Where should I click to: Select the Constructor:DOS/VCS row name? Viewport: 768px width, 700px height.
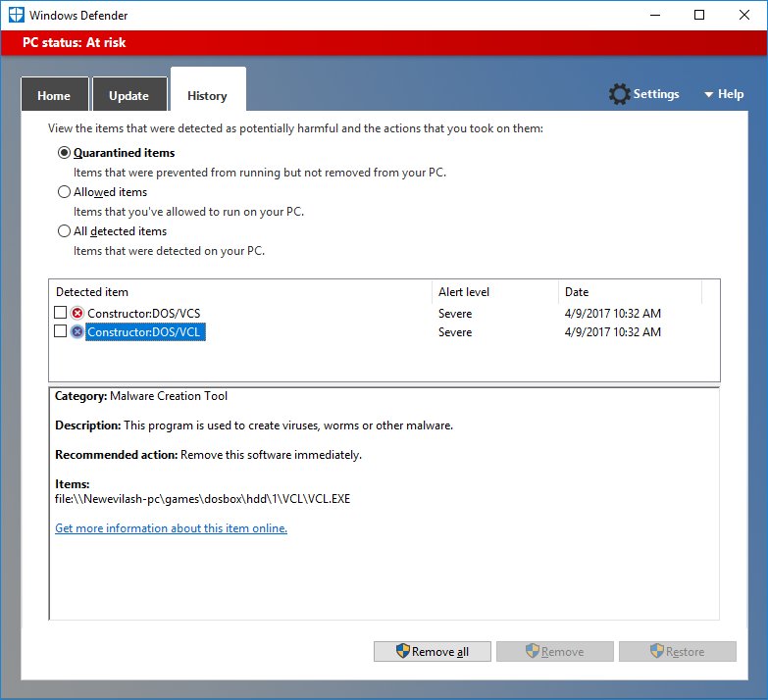(x=144, y=314)
